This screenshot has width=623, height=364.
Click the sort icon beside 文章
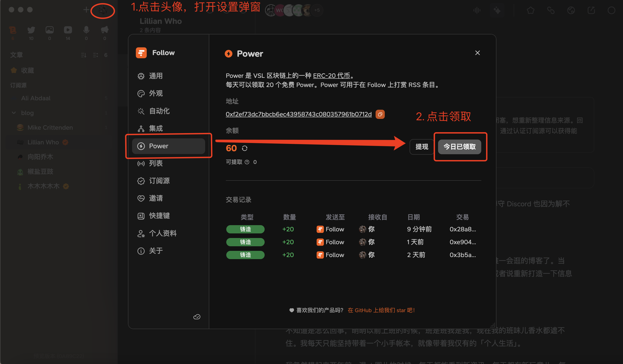(x=84, y=55)
